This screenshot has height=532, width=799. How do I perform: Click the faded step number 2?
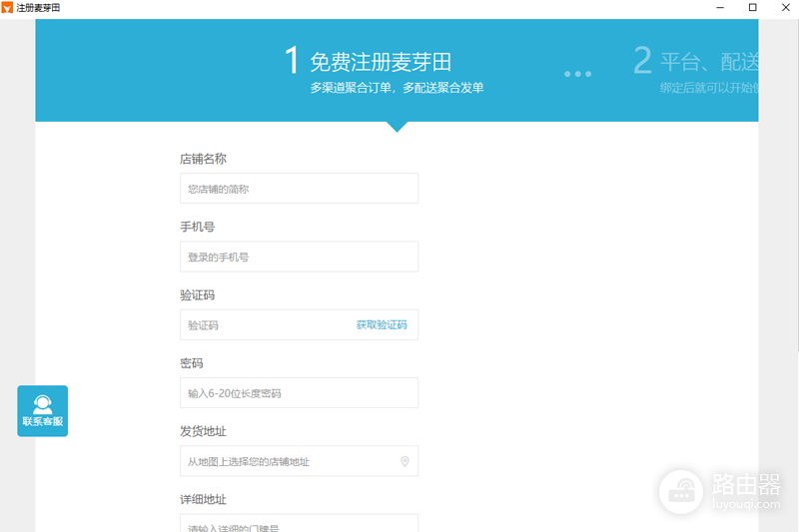point(642,60)
